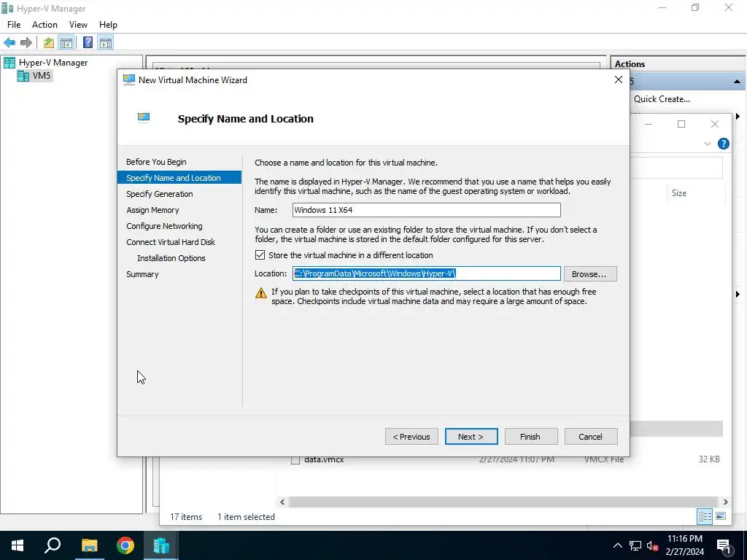Open Google Chrome from the taskbar
The image size is (747, 560).
(x=125, y=545)
